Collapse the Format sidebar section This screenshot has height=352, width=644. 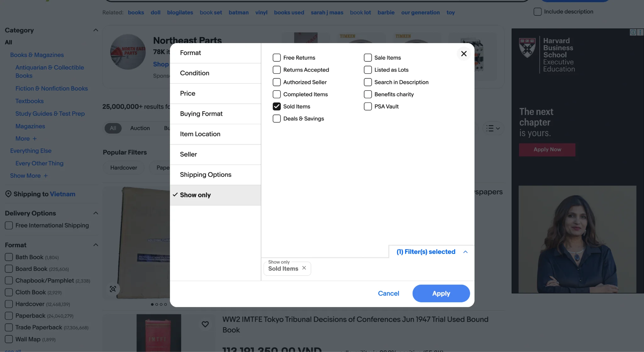[x=96, y=245]
